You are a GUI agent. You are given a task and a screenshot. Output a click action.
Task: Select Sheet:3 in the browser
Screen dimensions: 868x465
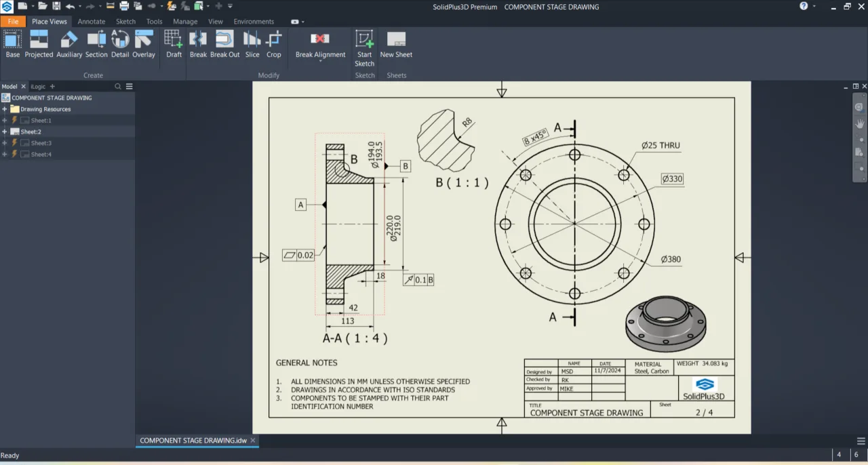(x=41, y=143)
